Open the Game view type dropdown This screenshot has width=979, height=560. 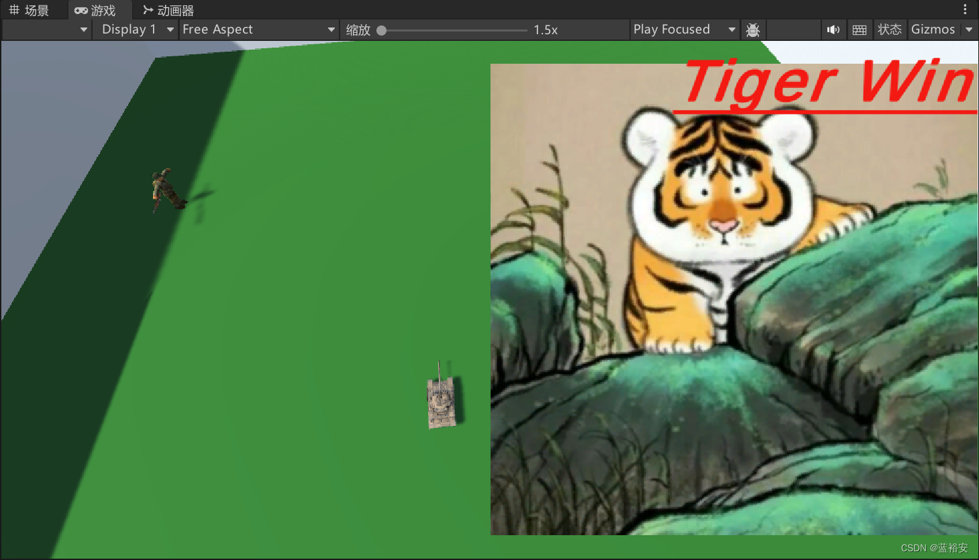tap(46, 30)
